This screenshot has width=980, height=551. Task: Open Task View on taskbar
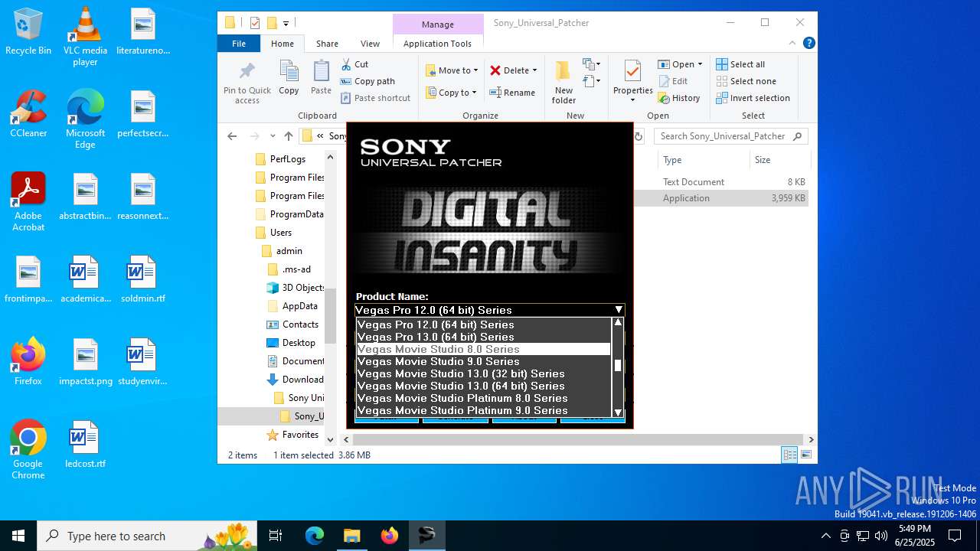pyautogui.click(x=276, y=536)
